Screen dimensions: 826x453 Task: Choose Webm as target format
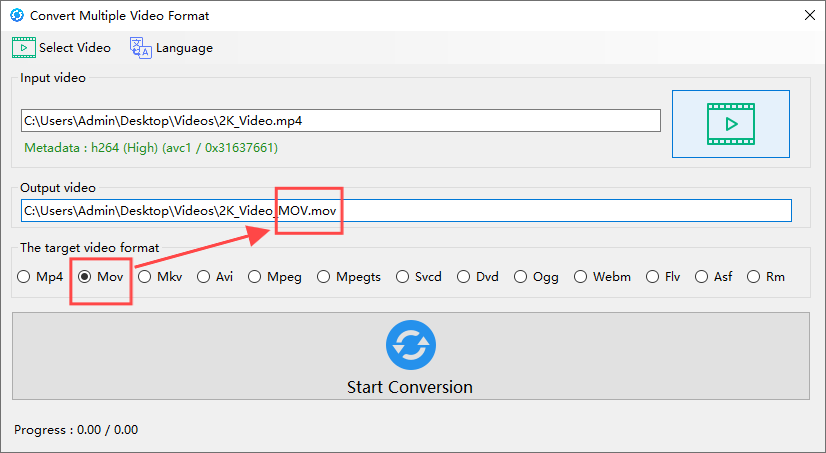[x=603, y=277]
